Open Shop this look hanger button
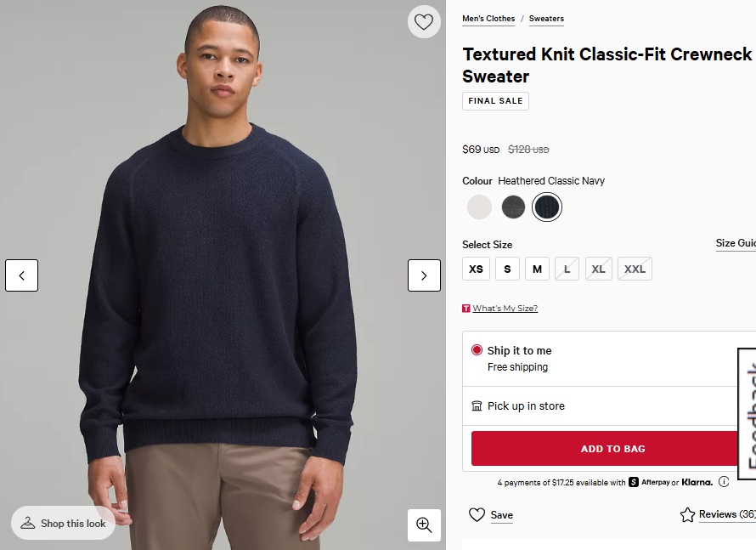The image size is (756, 550). pos(63,523)
